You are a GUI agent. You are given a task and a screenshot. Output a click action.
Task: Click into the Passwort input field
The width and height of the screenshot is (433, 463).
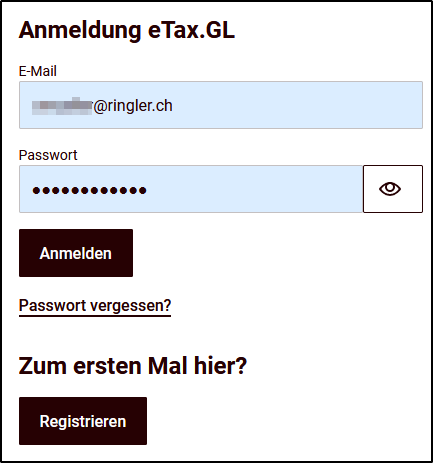pos(191,189)
